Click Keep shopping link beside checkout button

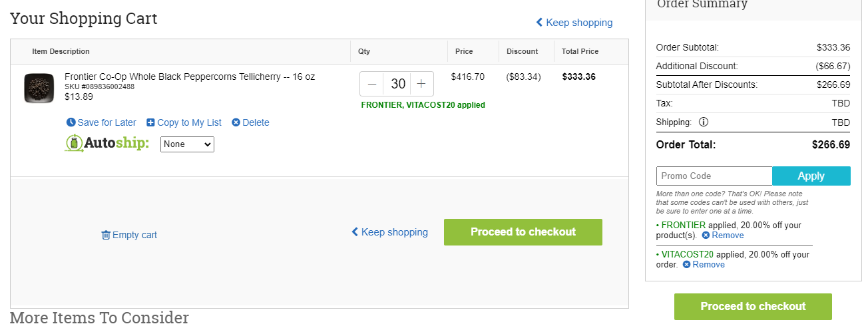(x=390, y=232)
